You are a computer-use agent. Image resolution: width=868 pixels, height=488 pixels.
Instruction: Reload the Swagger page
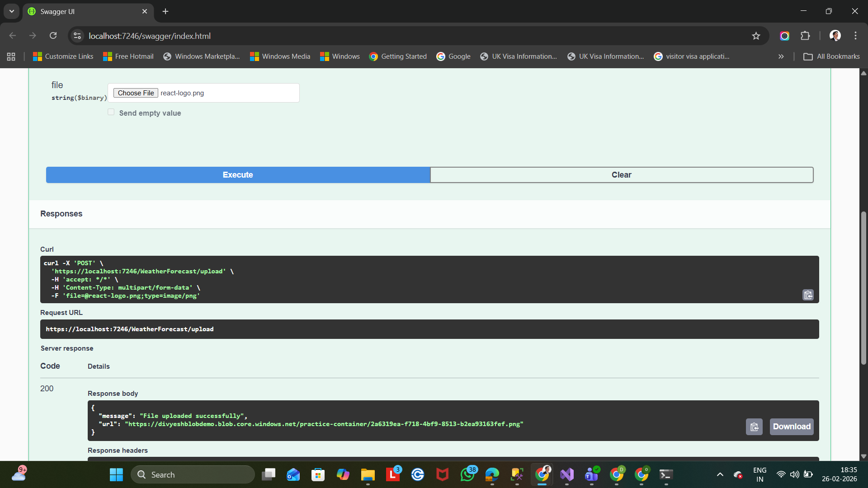[53, 36]
